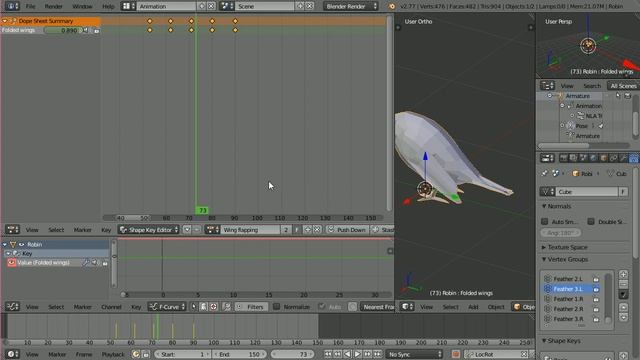Click the All Scenes outliner filter

(x=623, y=86)
